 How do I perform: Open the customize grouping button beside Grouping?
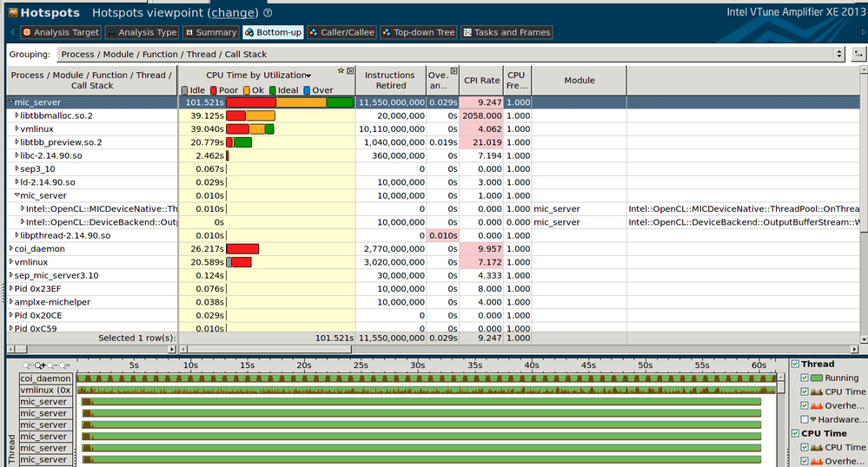tap(858, 54)
